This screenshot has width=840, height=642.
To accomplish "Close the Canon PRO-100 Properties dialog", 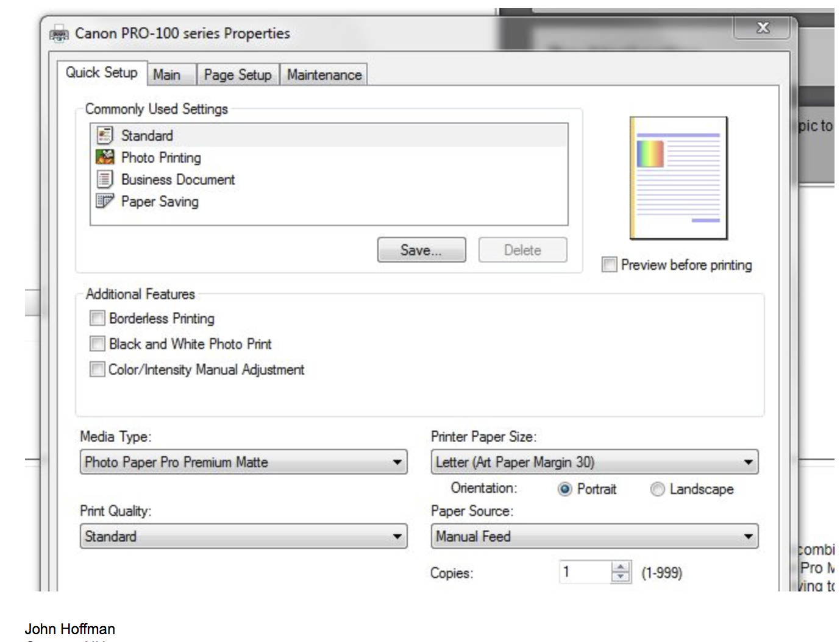I will coord(763,27).
